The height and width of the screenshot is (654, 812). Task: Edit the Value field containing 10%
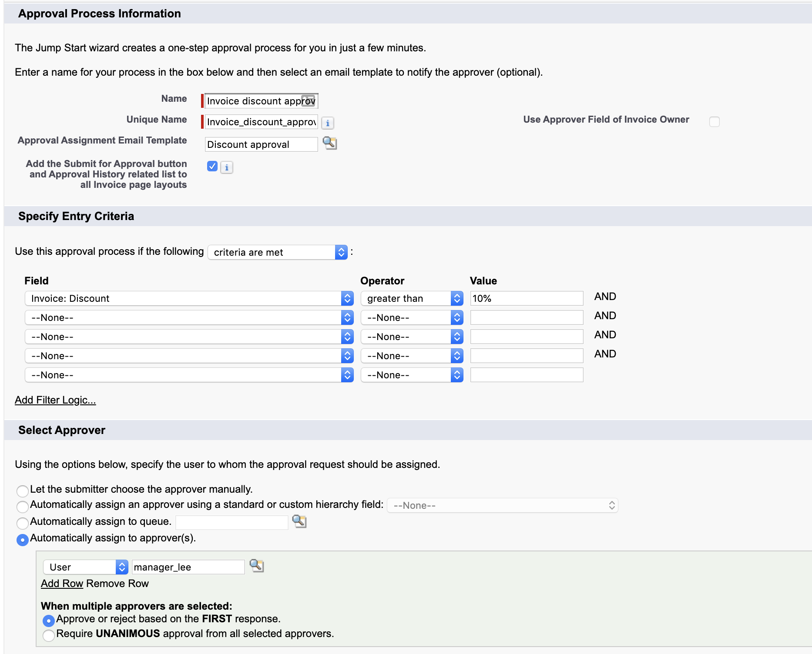click(x=526, y=298)
